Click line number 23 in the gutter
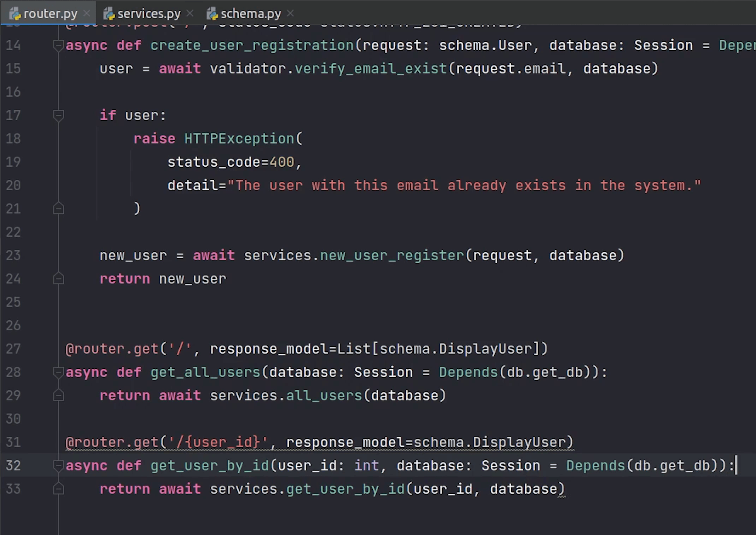The width and height of the screenshot is (756, 535). click(13, 255)
